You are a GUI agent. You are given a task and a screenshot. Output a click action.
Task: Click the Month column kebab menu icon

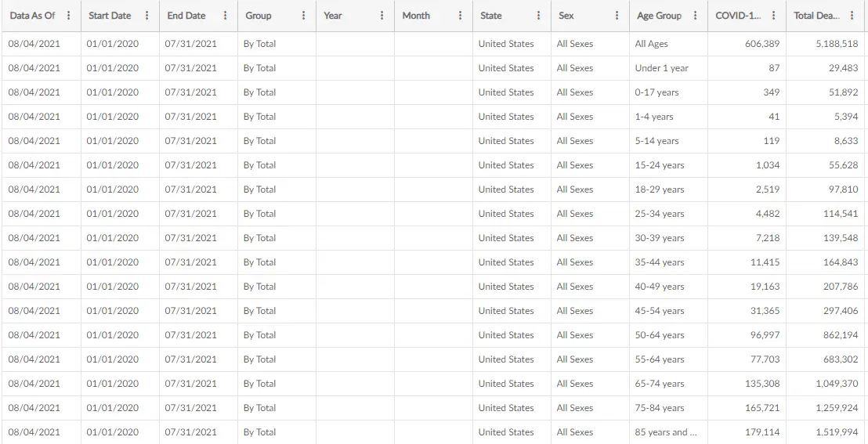tap(461, 16)
